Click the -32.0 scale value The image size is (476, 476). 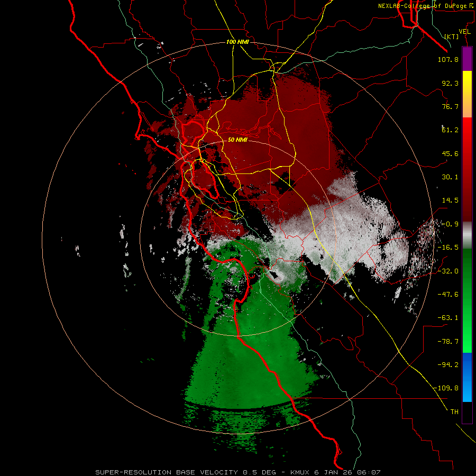click(448, 271)
